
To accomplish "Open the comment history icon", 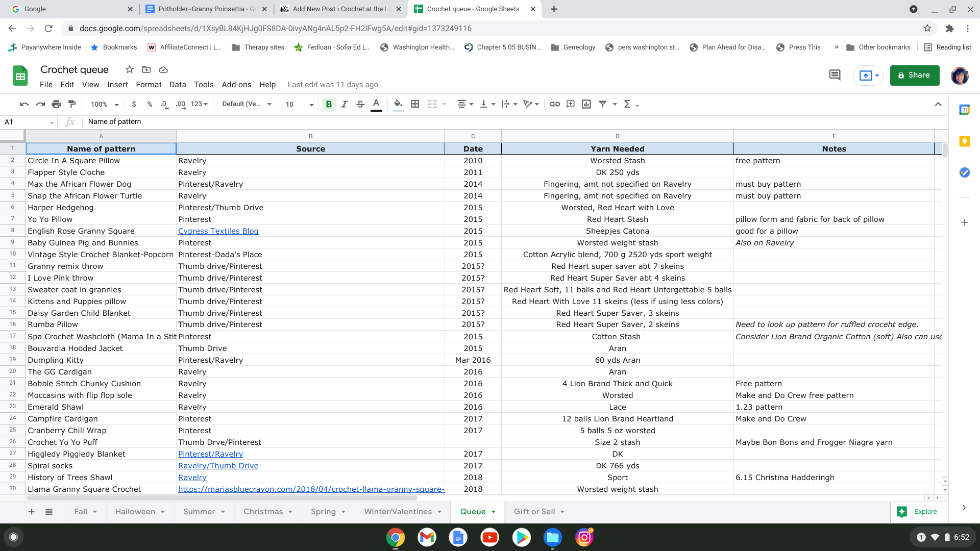I will click(x=835, y=75).
